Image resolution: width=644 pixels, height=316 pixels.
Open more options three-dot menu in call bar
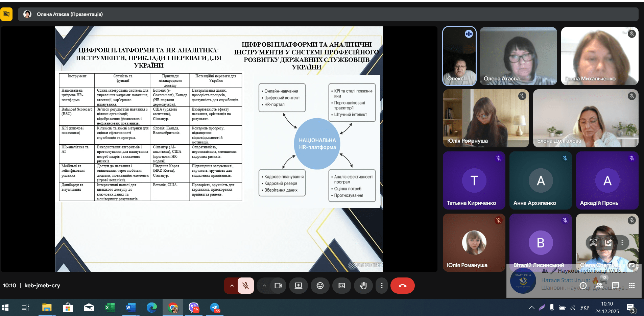click(x=382, y=286)
